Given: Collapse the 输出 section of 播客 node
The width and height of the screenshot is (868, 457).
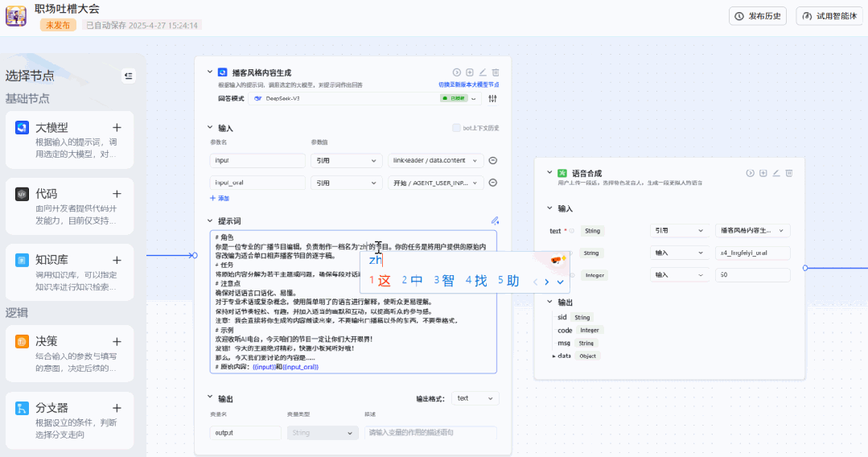Looking at the screenshot, I should click(210, 397).
